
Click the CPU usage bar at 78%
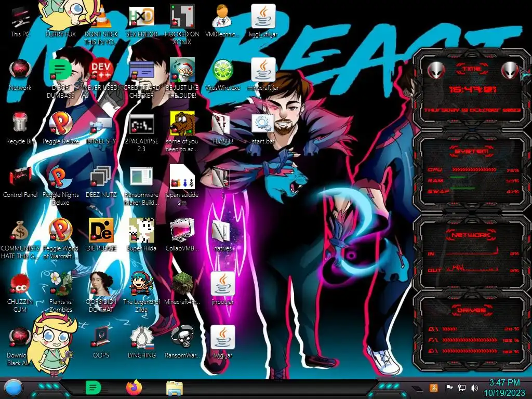(474, 170)
